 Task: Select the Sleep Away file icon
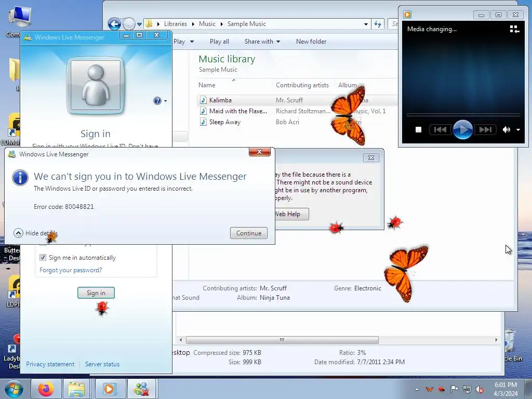[x=203, y=122]
